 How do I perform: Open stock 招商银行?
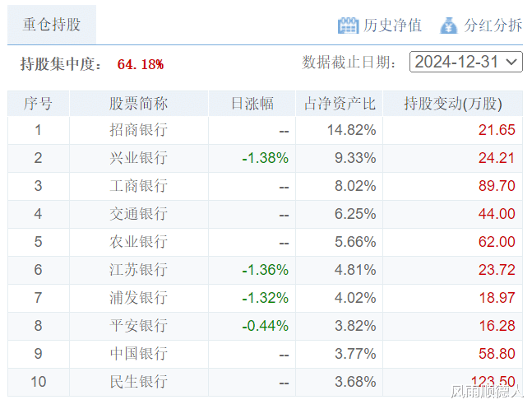[139, 130]
